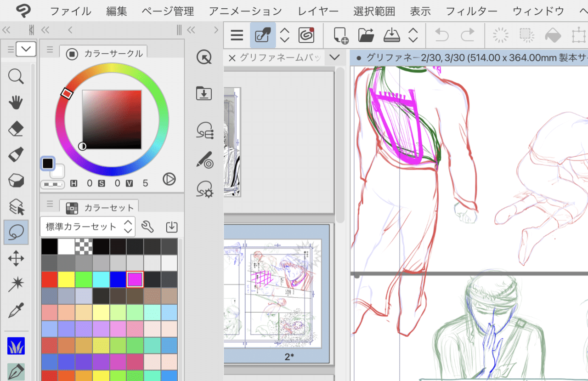Click the transparent checkerboard swatch
Viewport: 588px width, 381px height.
(84, 246)
